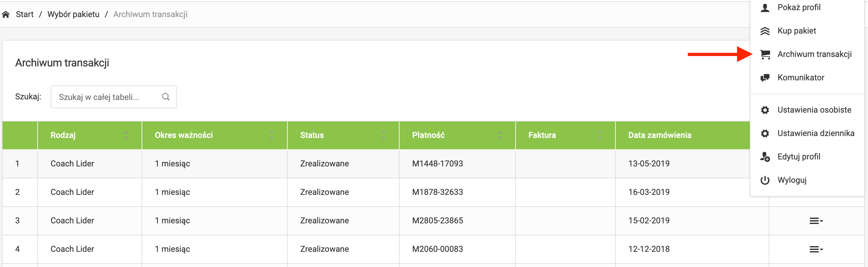This screenshot has height=267, width=868.
Task: Sort table by Status column arrows
Action: [x=383, y=135]
